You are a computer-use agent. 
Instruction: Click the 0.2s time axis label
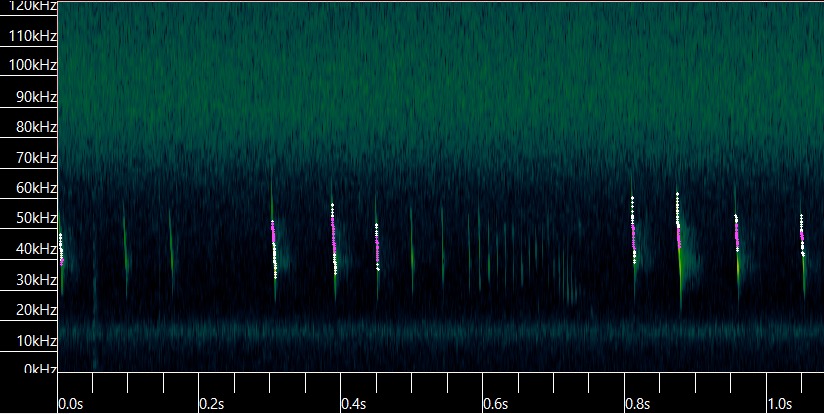tap(212, 404)
